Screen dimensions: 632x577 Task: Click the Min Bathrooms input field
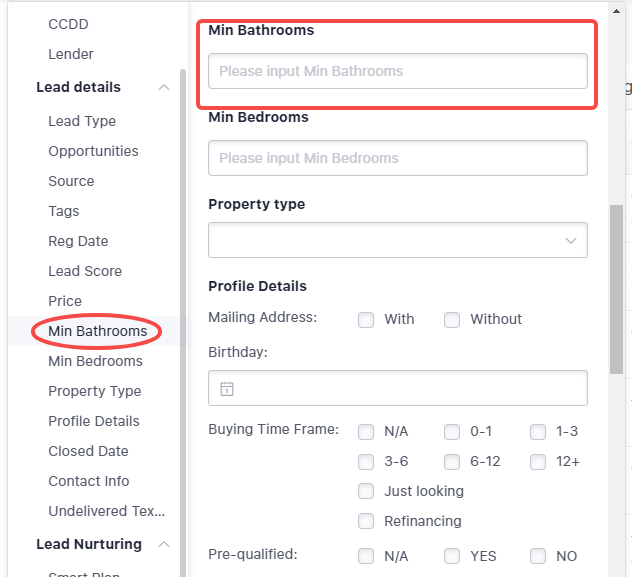[x=398, y=71]
